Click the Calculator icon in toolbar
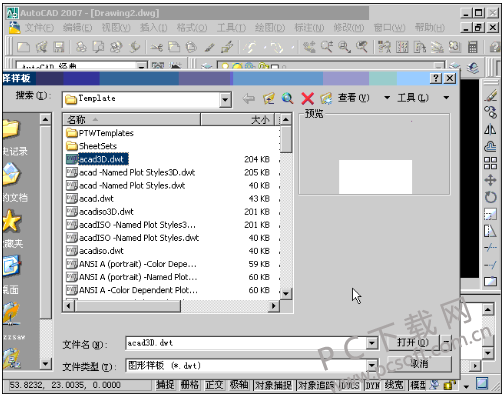 472,47
